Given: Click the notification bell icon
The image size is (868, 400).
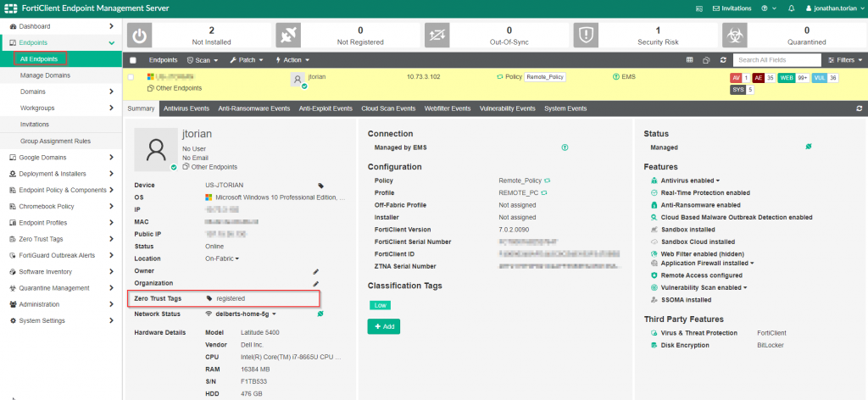Looking at the screenshot, I should point(791,8).
